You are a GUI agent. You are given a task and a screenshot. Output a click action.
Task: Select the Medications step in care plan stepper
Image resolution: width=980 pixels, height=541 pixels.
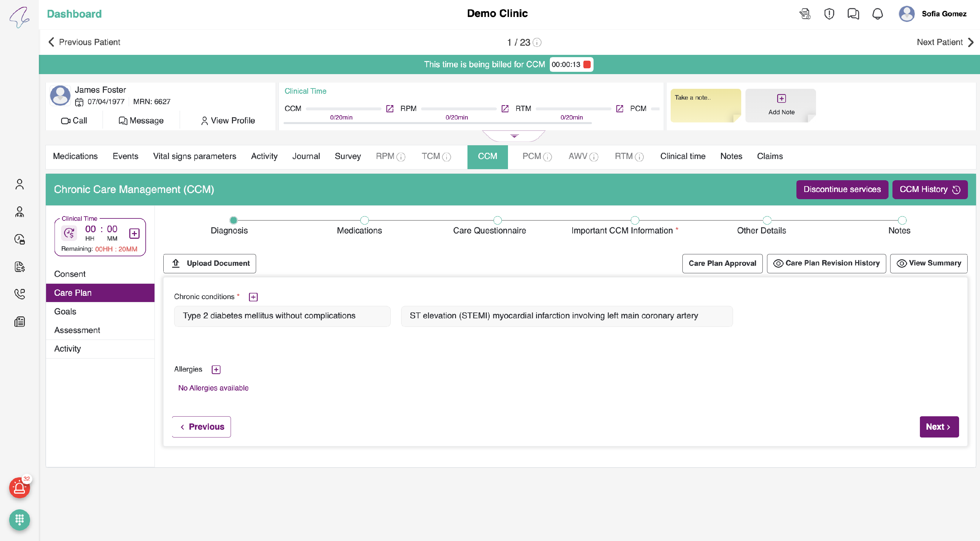364,220
